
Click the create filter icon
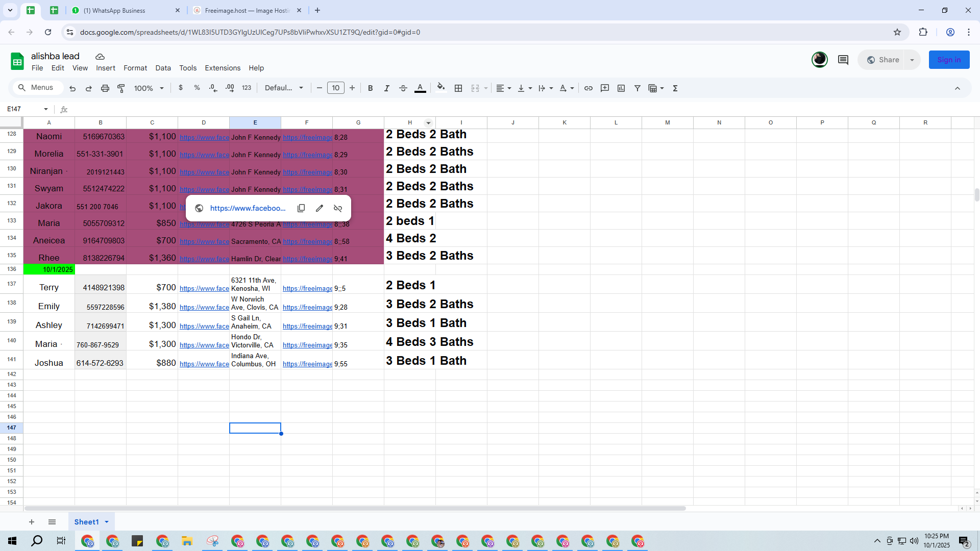click(x=638, y=88)
